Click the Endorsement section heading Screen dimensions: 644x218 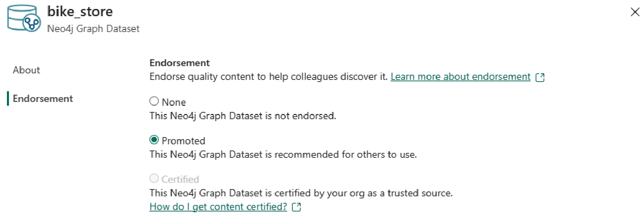[x=179, y=63]
